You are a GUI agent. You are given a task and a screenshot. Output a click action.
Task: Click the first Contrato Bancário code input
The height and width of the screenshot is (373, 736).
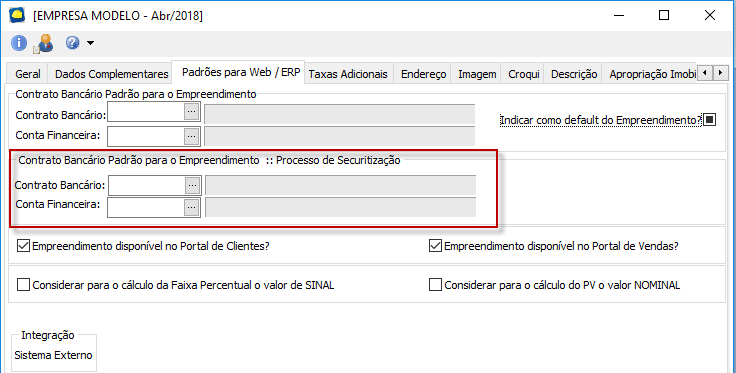pyautogui.click(x=146, y=112)
